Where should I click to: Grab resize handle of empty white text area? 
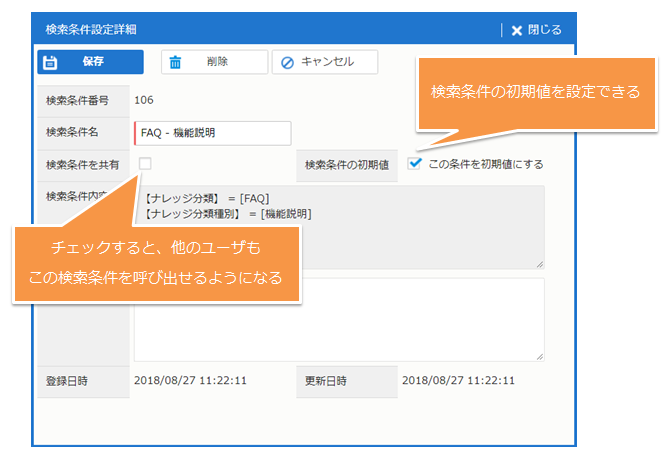[x=540, y=356]
